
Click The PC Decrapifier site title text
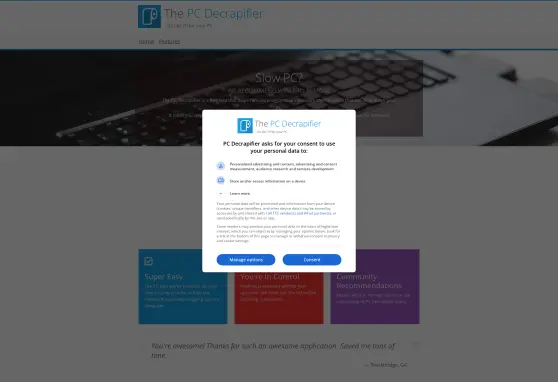tap(214, 14)
